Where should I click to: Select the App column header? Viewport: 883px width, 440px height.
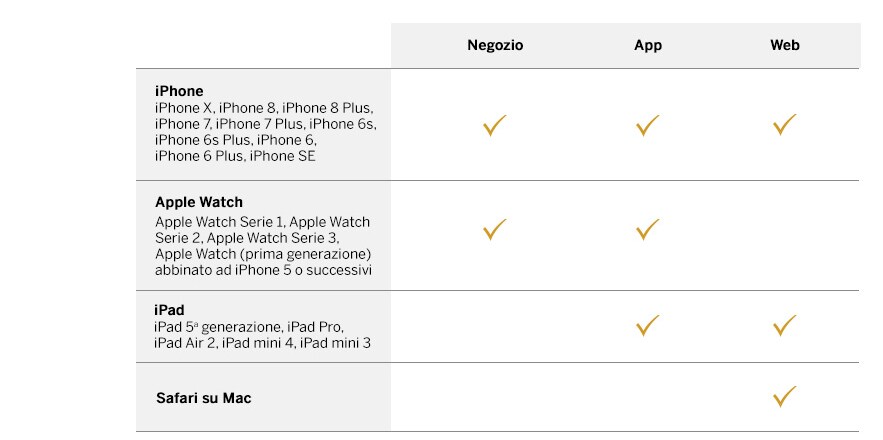(x=648, y=45)
